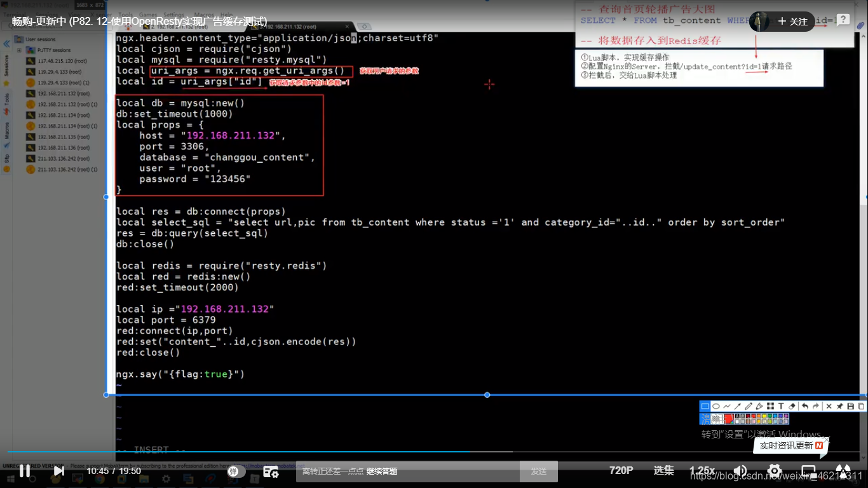Save the screenshot to file
The height and width of the screenshot is (488, 868).
click(850, 406)
